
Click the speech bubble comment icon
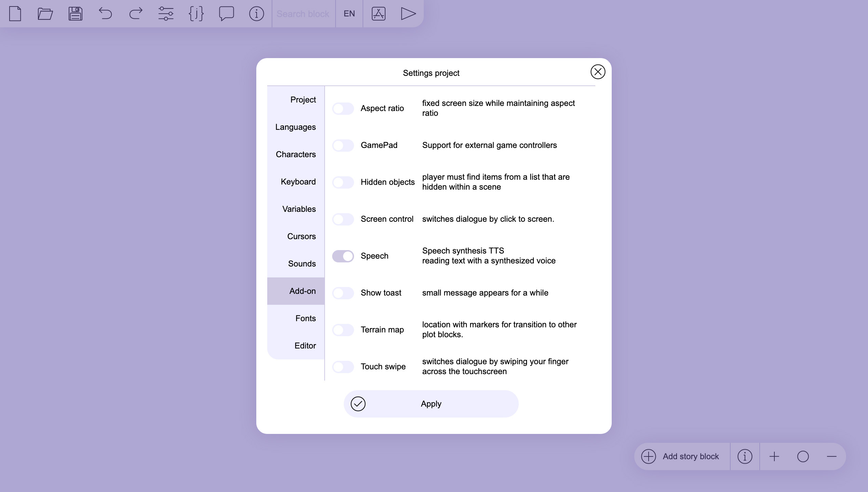(226, 14)
